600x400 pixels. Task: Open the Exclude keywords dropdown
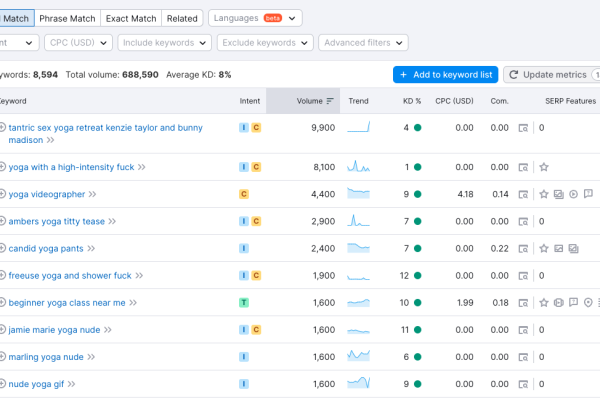[265, 42]
